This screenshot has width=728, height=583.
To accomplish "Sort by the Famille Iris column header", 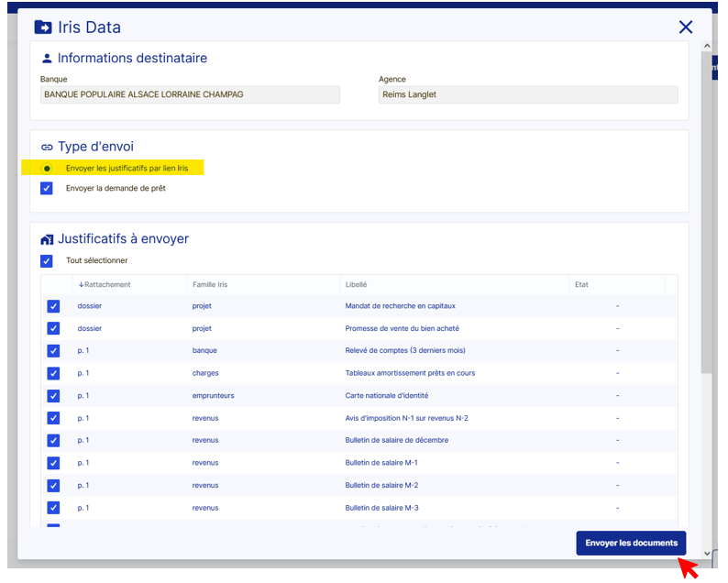I will click(210, 285).
